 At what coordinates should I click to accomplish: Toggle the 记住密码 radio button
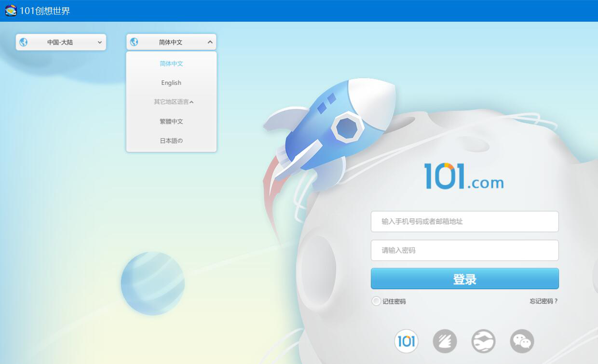pos(376,301)
